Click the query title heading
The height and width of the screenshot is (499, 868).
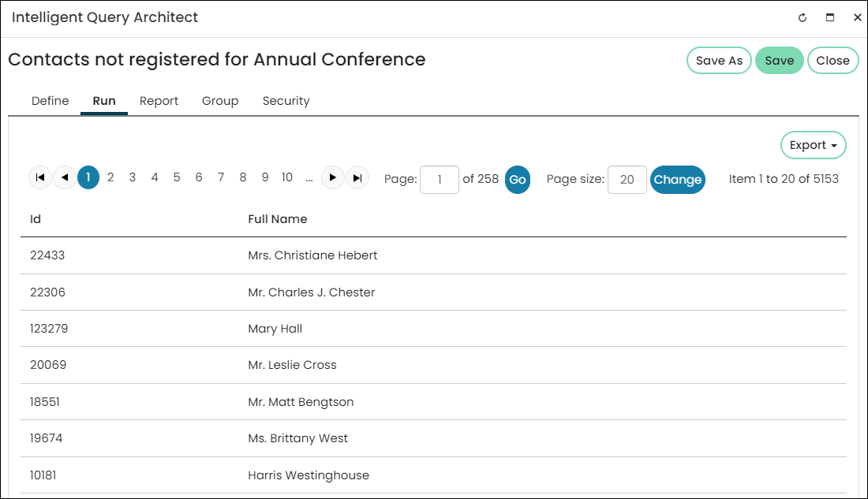(x=217, y=60)
